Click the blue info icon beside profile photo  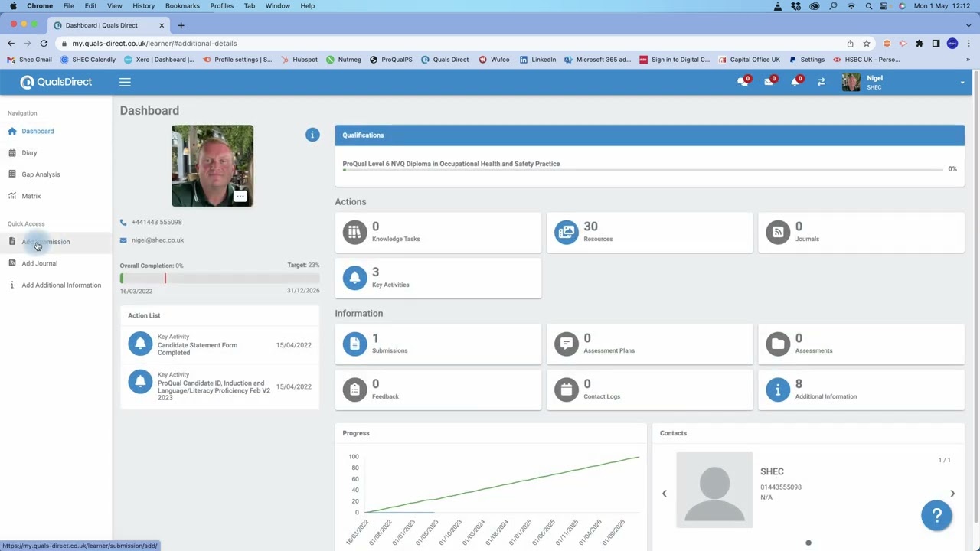click(x=312, y=135)
